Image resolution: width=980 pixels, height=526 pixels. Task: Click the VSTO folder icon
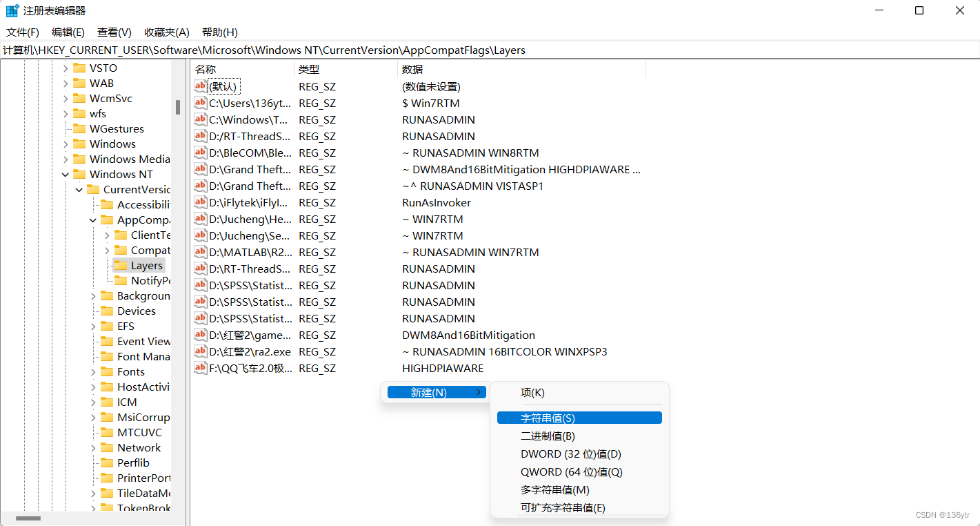point(79,68)
